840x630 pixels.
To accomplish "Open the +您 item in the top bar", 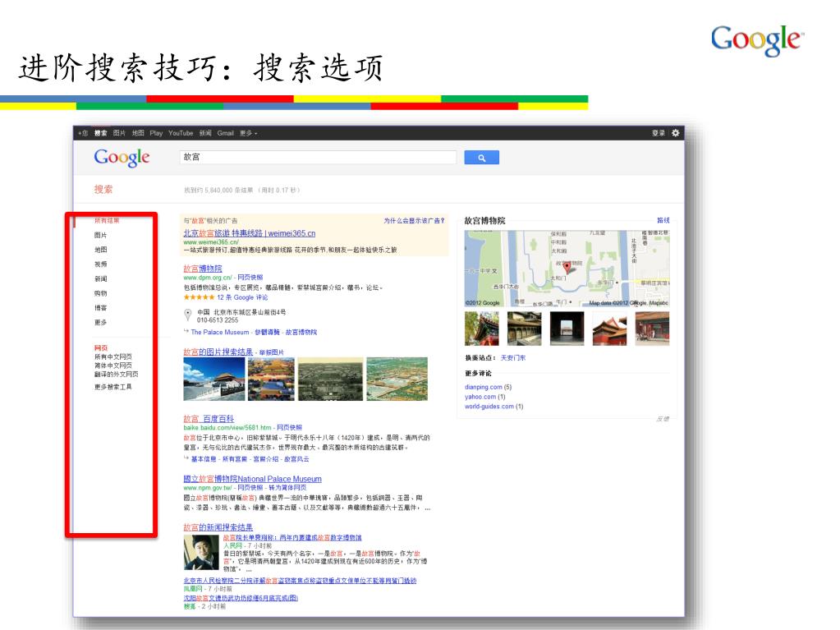I will (x=82, y=133).
